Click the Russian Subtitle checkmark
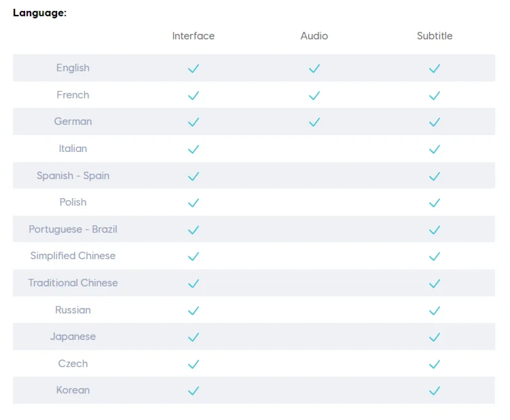This screenshot has width=510, height=420. tap(435, 311)
